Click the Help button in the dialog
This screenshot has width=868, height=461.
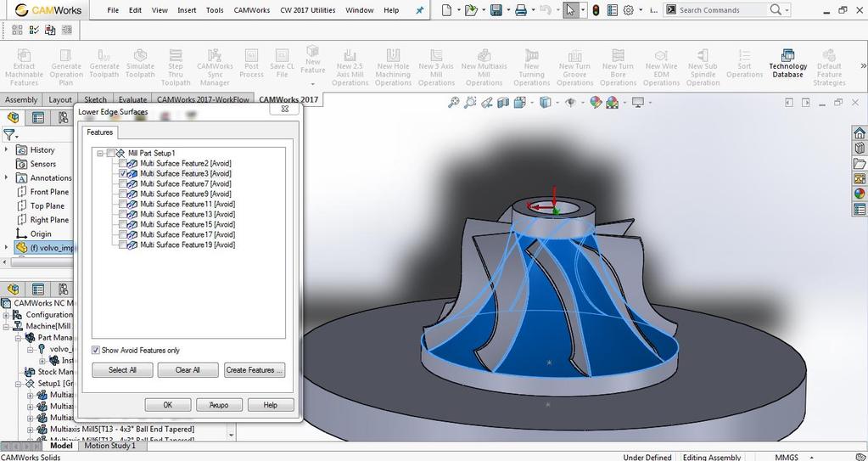tap(270, 405)
